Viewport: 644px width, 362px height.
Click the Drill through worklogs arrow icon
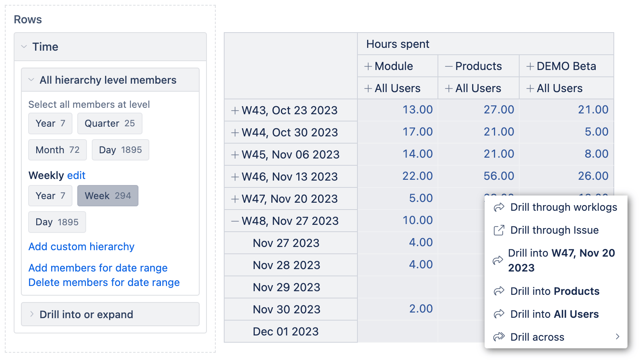click(x=499, y=208)
